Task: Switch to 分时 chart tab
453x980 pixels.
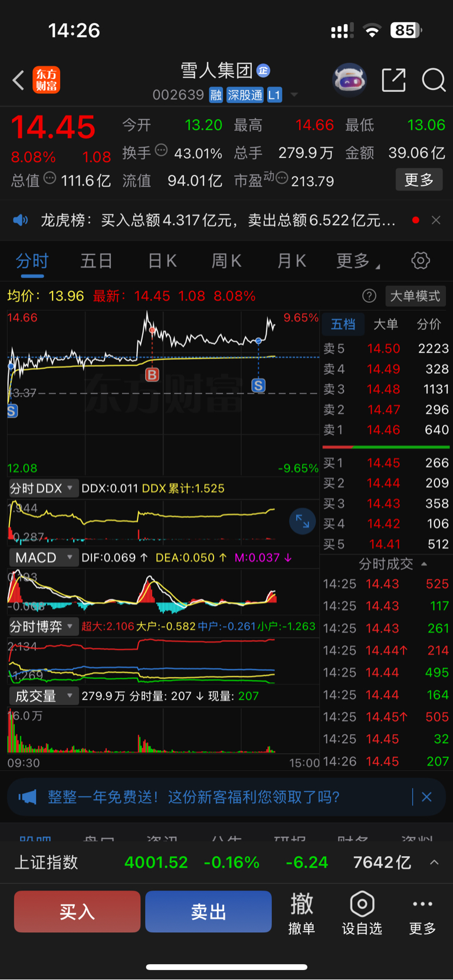Action: click(32, 261)
